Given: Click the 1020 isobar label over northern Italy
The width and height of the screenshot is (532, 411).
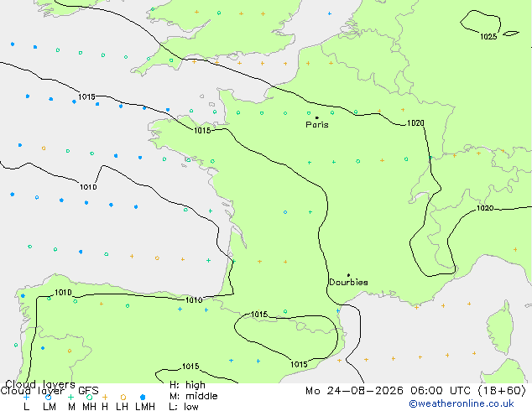Looking at the screenshot, I should tap(485, 208).
